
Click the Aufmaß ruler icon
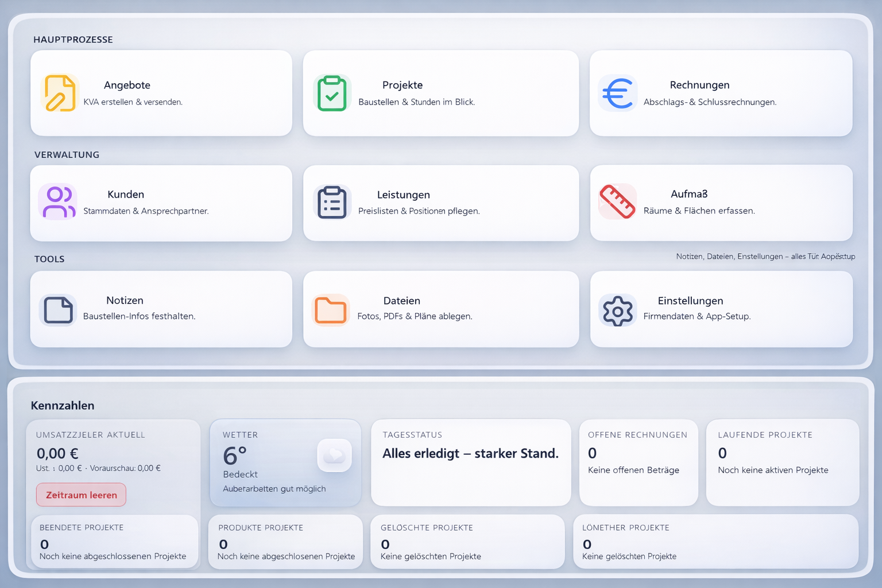617,202
